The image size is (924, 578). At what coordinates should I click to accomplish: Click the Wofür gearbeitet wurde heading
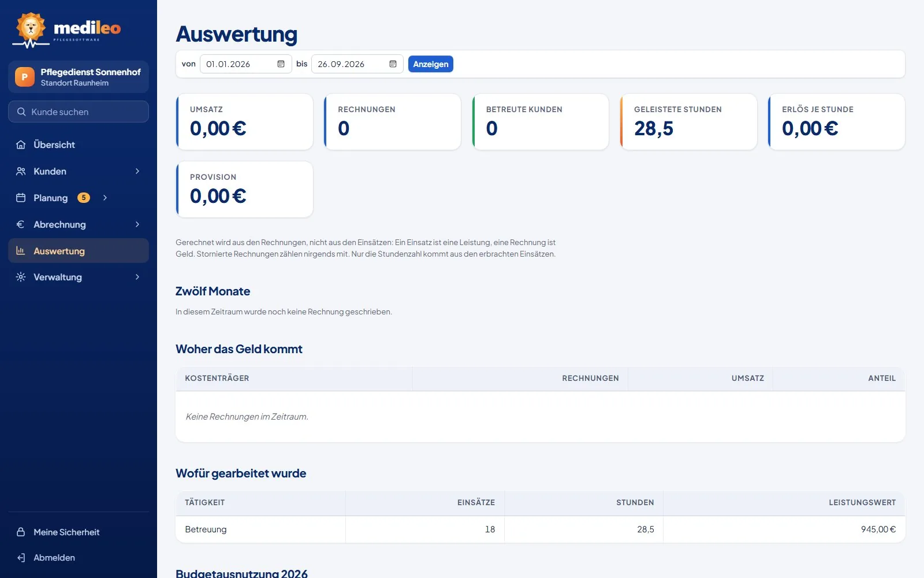pyautogui.click(x=241, y=473)
